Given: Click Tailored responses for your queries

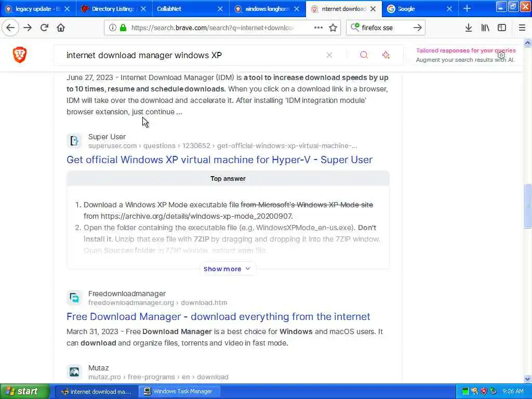Looking at the screenshot, I should click(x=466, y=50).
